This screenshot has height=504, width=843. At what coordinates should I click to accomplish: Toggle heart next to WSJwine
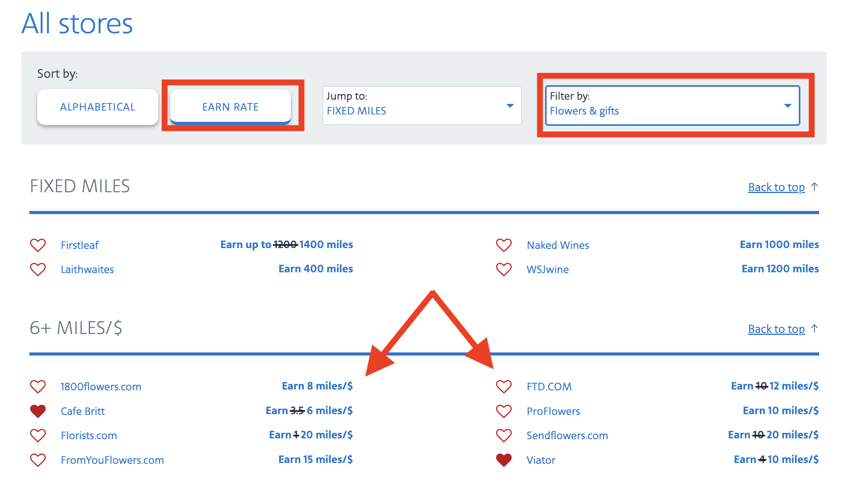[504, 269]
